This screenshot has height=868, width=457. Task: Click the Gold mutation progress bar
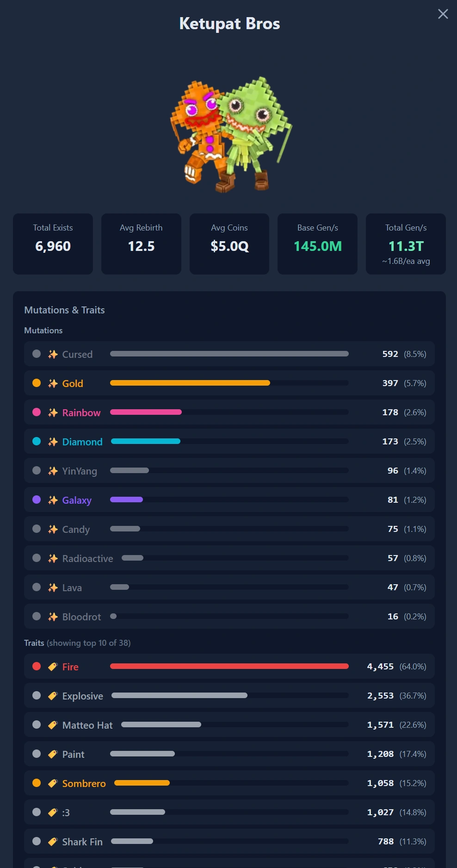tap(229, 383)
